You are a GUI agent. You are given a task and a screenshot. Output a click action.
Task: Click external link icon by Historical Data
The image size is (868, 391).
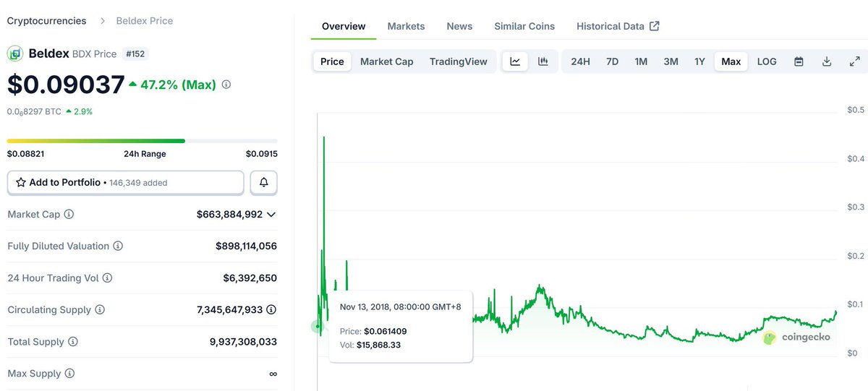tap(655, 26)
